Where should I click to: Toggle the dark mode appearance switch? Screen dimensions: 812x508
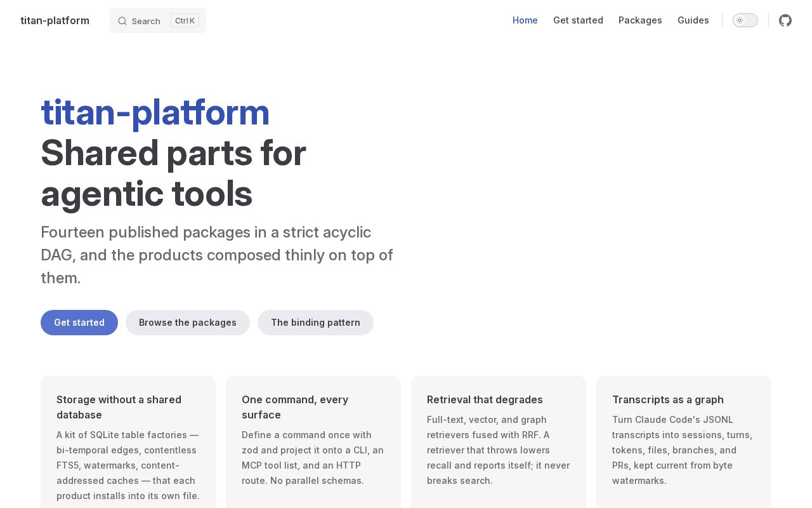click(x=745, y=20)
